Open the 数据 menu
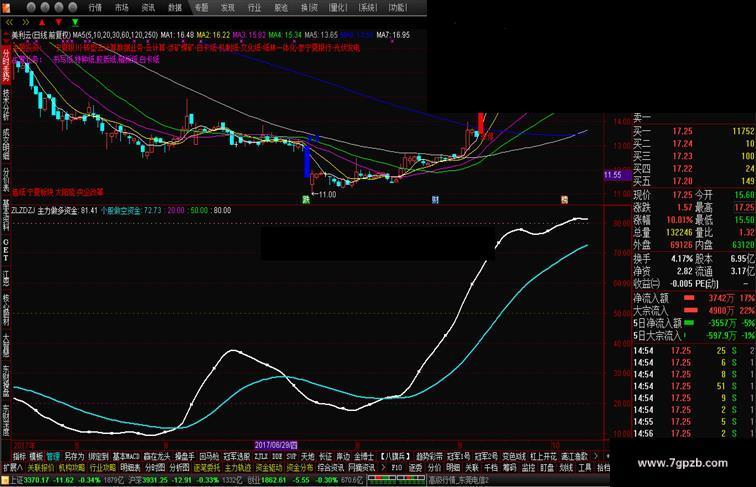Screen dimensions: 756x487 click(x=175, y=8)
